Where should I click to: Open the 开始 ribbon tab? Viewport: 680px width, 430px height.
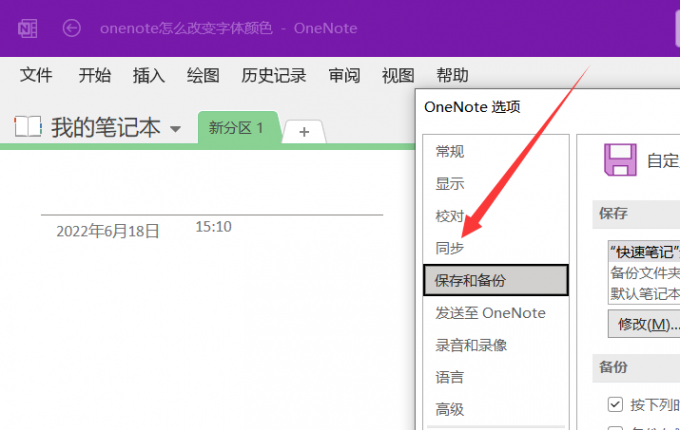click(95, 75)
